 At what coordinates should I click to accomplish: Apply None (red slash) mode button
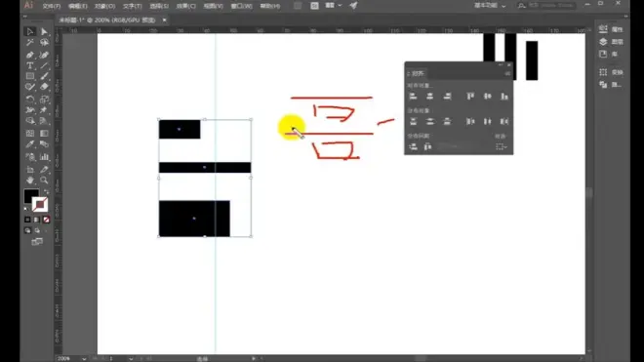tap(46, 220)
